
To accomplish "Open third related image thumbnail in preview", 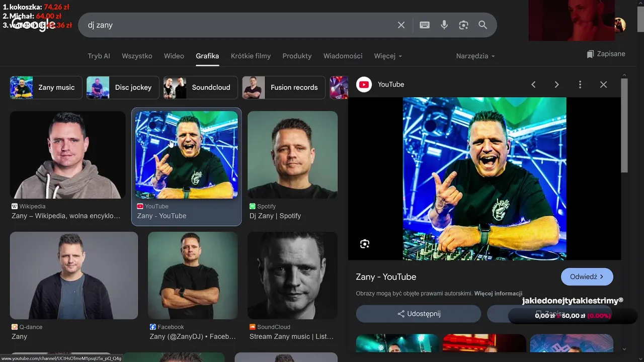I will click(572, 343).
